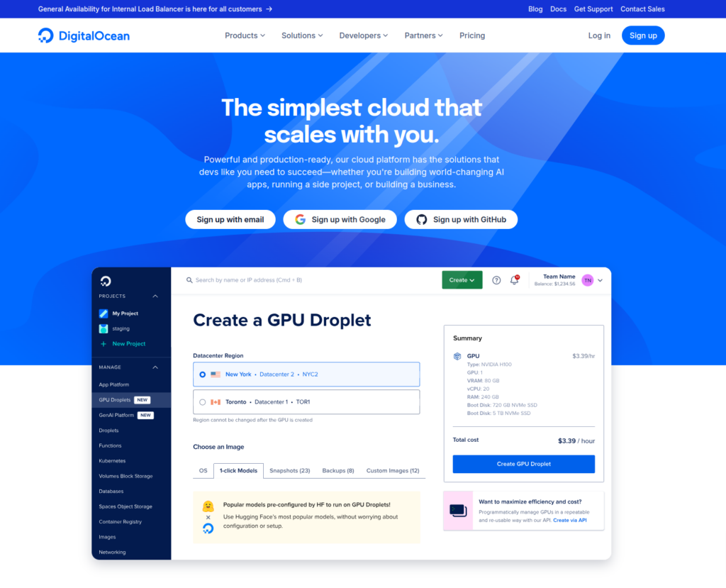Screen dimensions: 726x588
Task: Click the search magnifier icon
Action: point(189,280)
